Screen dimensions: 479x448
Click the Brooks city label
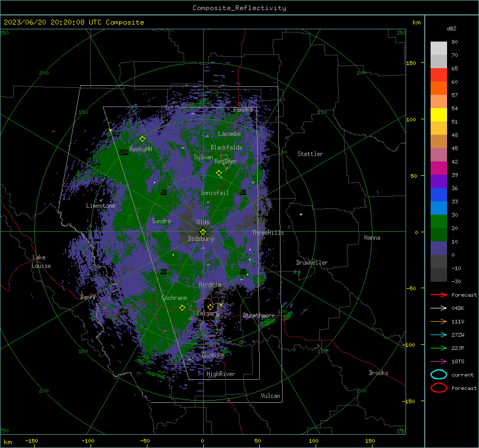pos(378,373)
